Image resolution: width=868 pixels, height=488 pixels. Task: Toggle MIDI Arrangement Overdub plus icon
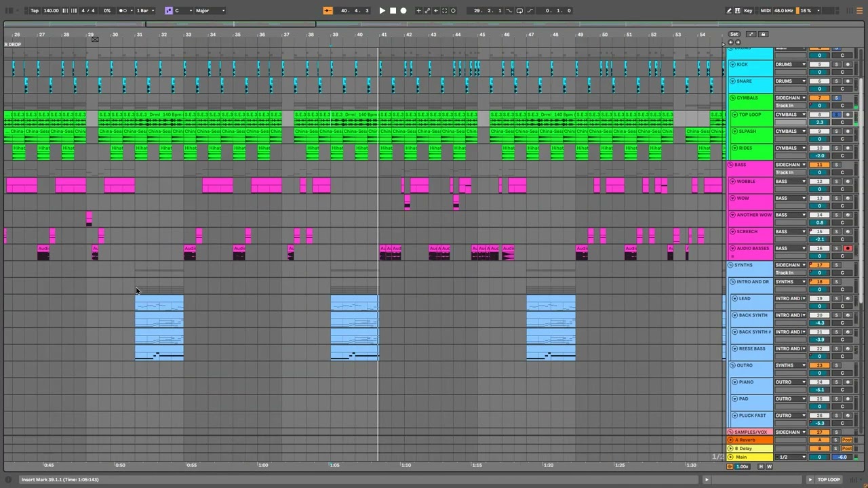[x=419, y=10]
